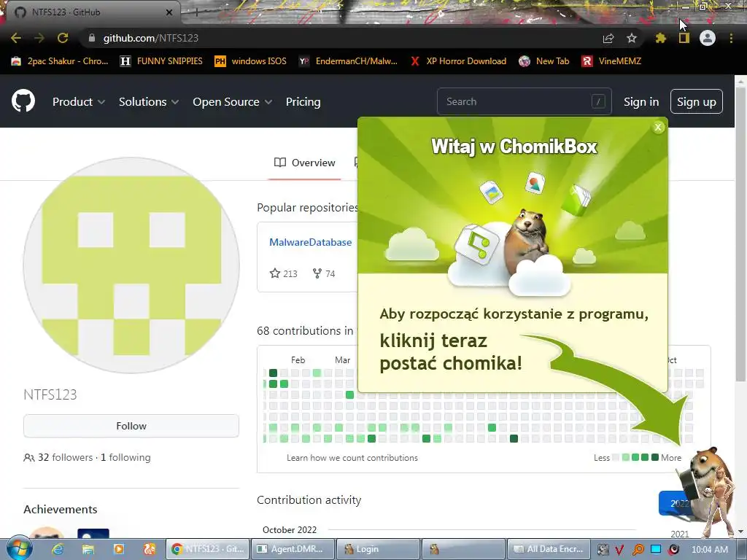This screenshot has width=747, height=560.
Task: Open the windows ISOS bookmark
Action: pos(251,61)
